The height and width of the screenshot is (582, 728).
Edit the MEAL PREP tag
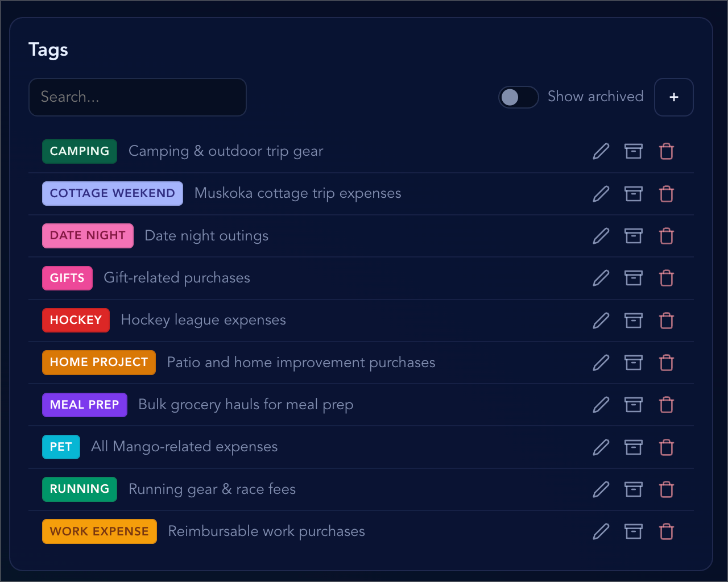(601, 405)
